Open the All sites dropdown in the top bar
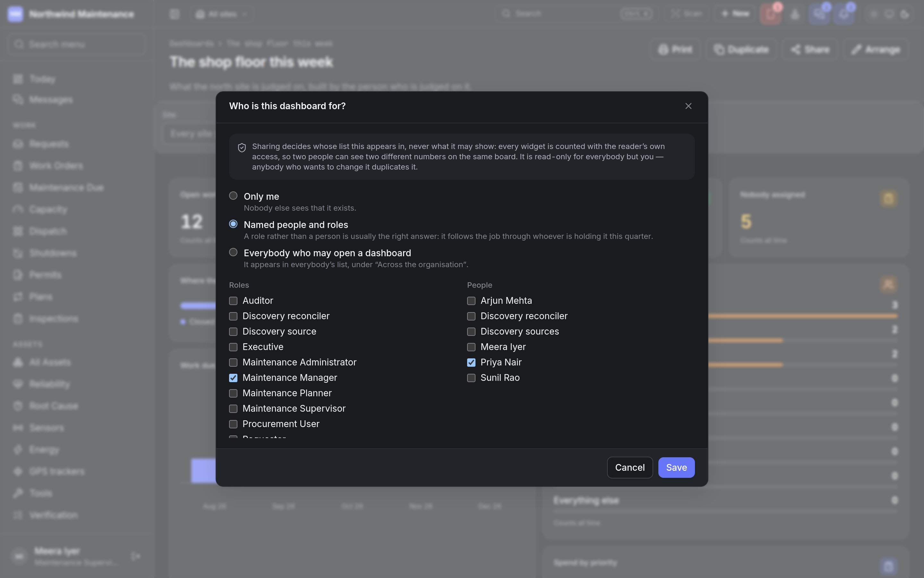This screenshot has height=578, width=924. (221, 14)
